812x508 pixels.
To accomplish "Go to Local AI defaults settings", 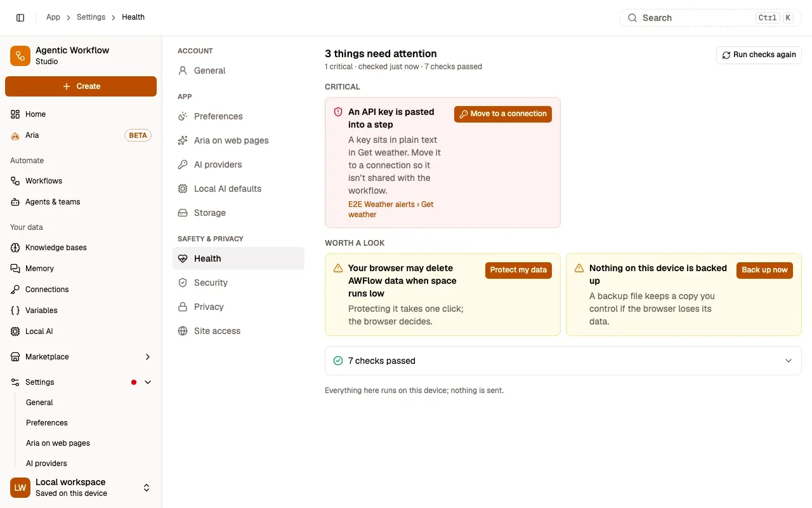I will click(x=239, y=189).
